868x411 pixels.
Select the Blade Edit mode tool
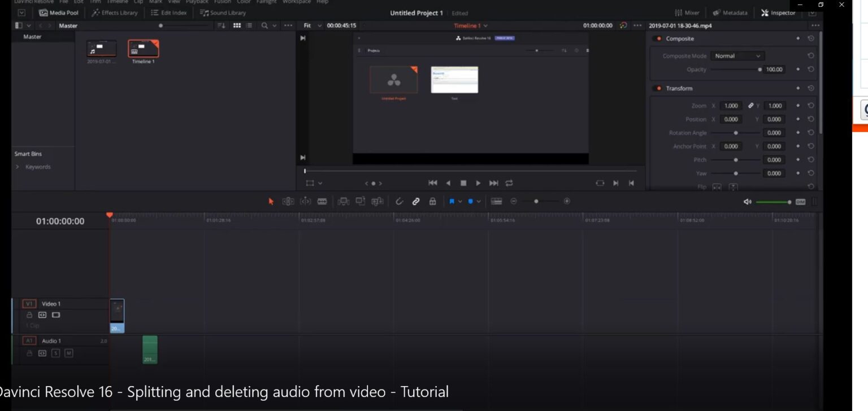point(322,201)
